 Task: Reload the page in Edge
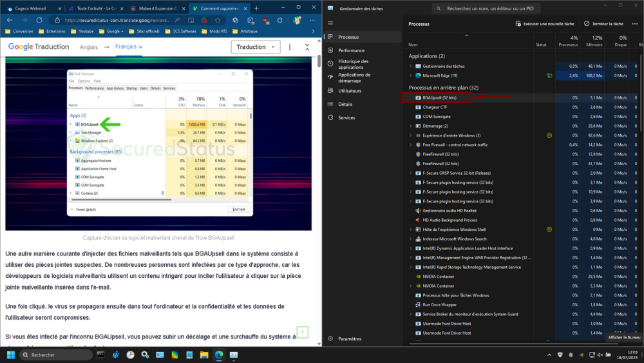pyautogui.click(x=39, y=20)
